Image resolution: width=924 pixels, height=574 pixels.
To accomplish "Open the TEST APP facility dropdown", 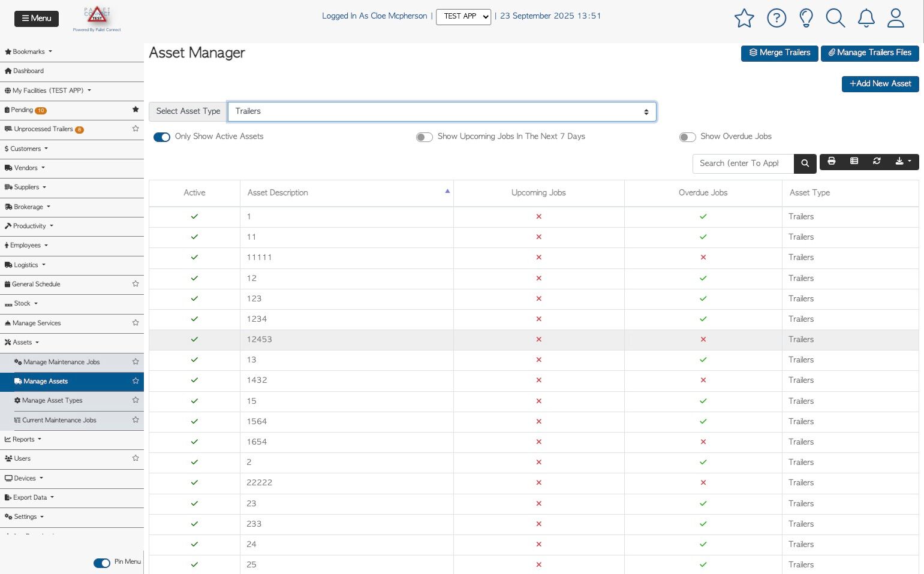I will (463, 17).
